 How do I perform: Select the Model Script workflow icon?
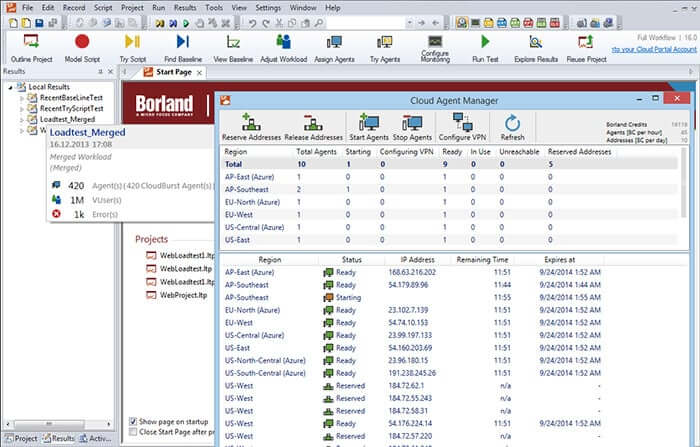[x=82, y=42]
